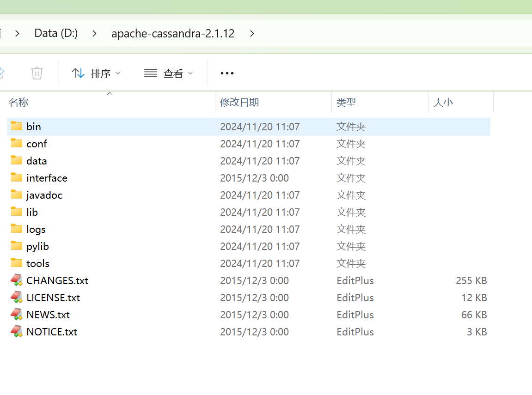Select the lib folder name

(x=32, y=212)
